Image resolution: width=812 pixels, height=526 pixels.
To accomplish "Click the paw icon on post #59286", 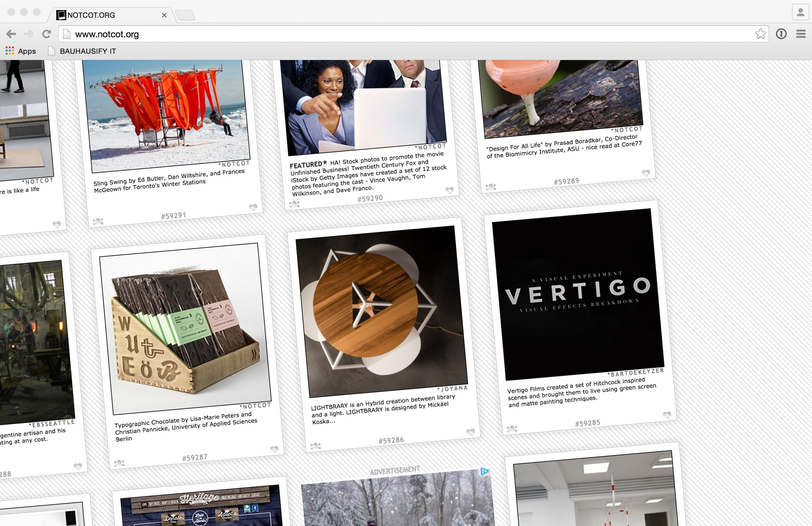I will [x=315, y=446].
